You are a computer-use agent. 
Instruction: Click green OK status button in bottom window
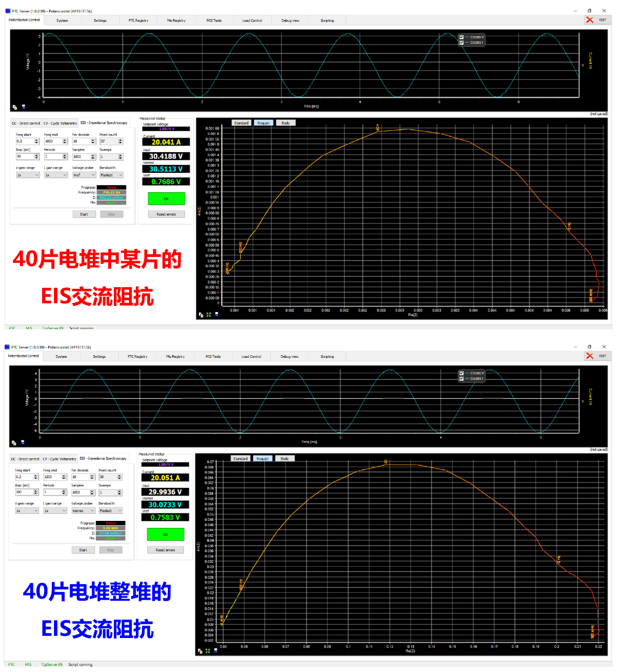click(165, 534)
